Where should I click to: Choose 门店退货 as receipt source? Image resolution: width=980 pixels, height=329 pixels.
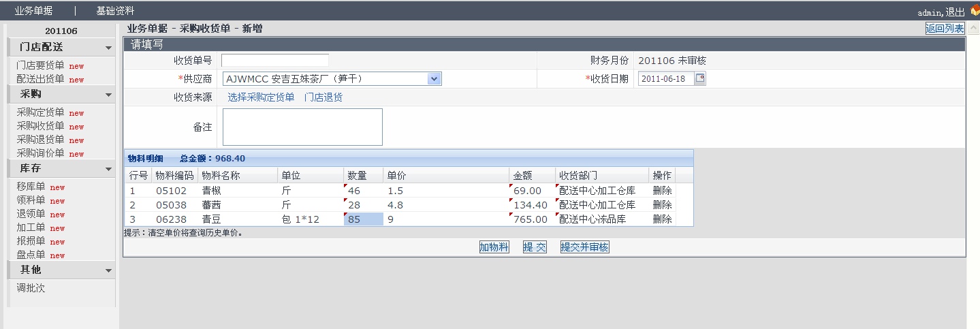click(x=323, y=97)
